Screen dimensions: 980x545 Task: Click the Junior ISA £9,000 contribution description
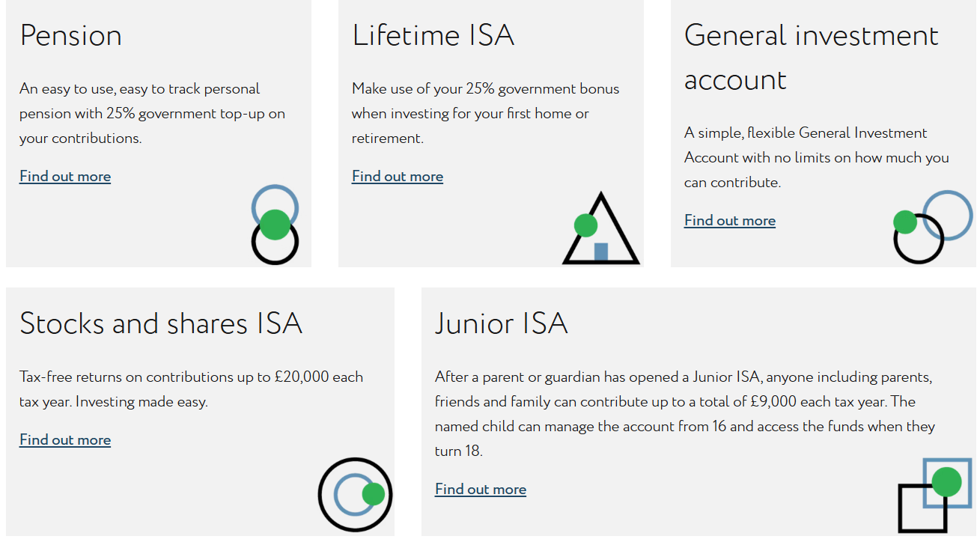pyautogui.click(x=685, y=414)
